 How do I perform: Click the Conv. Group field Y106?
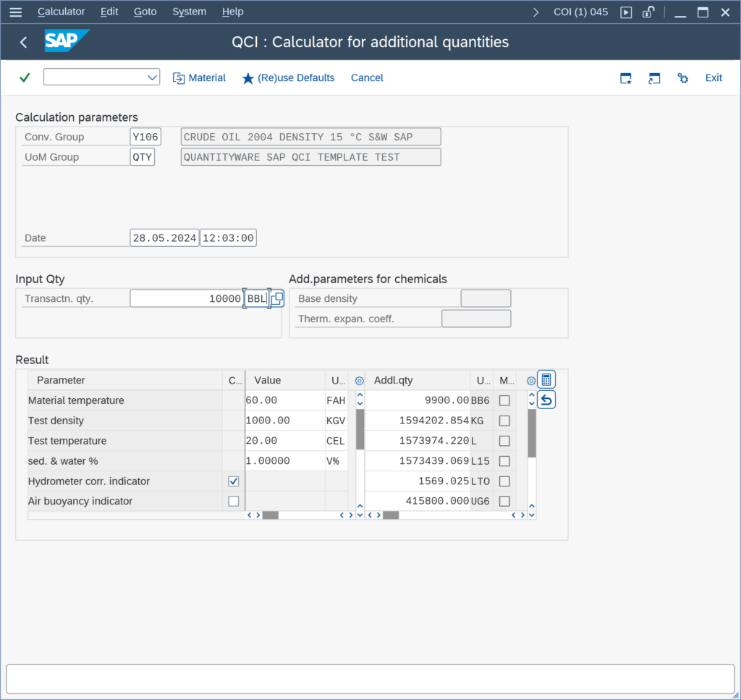pyautogui.click(x=145, y=137)
